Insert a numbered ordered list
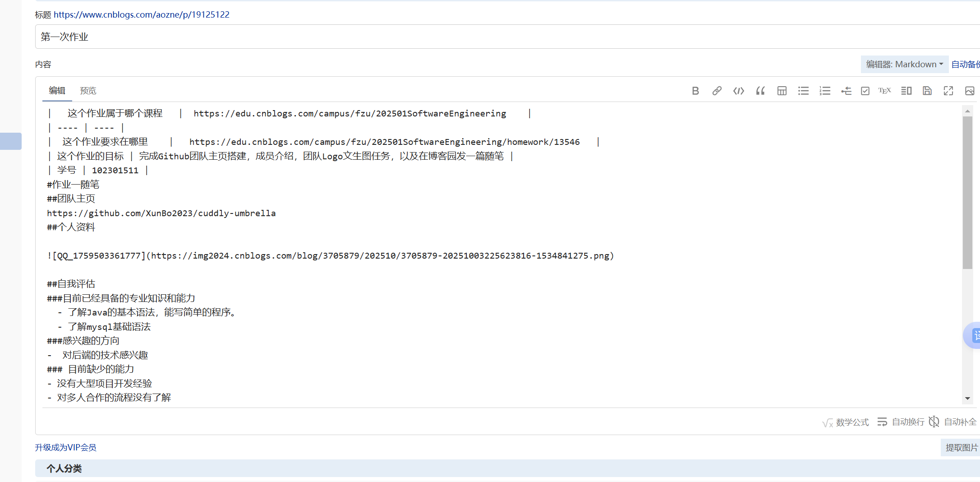 (x=825, y=91)
